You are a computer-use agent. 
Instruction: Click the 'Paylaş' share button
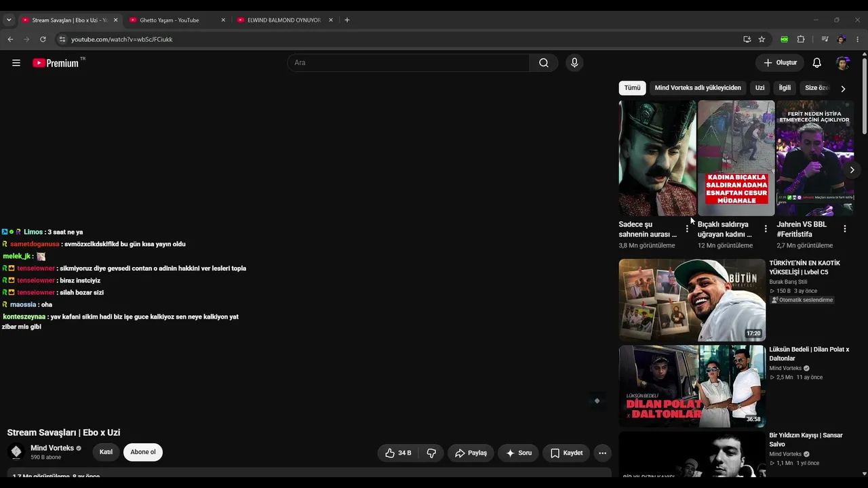(471, 453)
